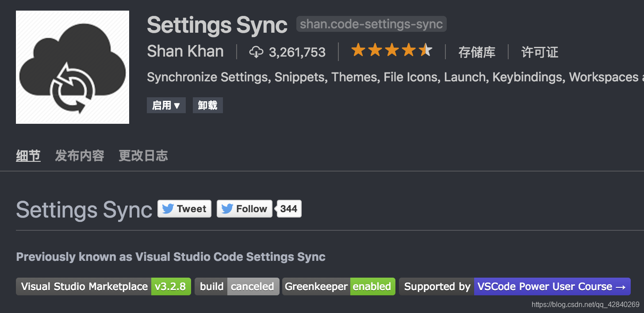Screen dimensions: 644x313
Task: Click the star rating for Settings Sync
Action: point(391,51)
